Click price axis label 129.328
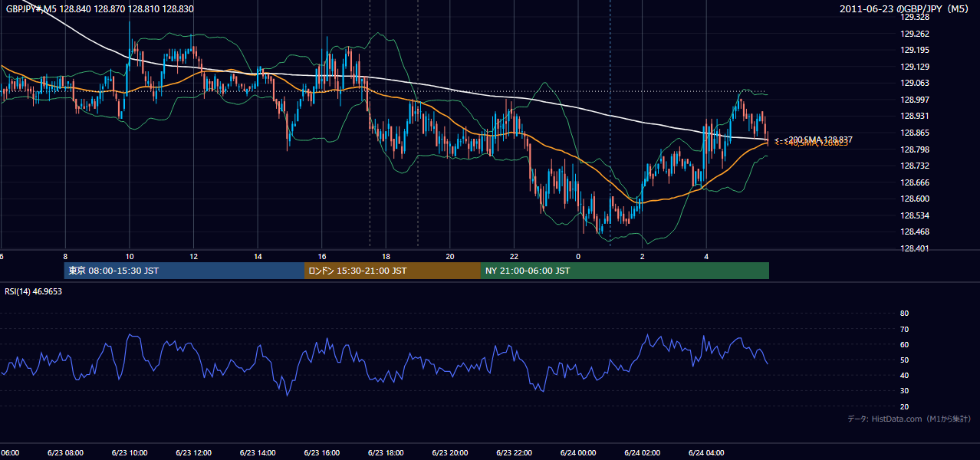 [914, 17]
